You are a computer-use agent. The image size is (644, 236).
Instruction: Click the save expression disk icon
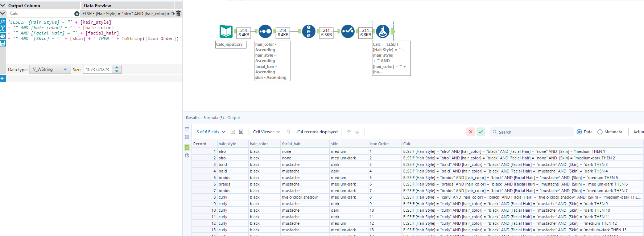click(3, 43)
